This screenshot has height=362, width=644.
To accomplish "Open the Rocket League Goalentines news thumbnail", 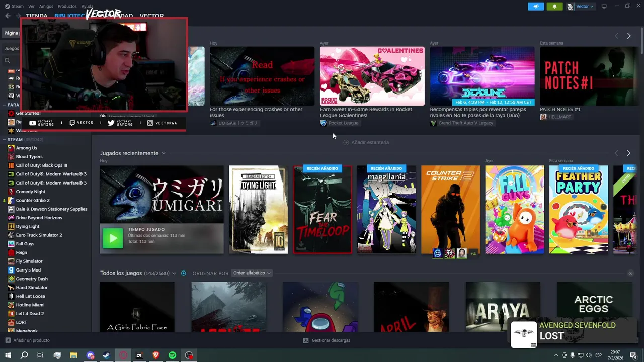I will coord(372,76).
